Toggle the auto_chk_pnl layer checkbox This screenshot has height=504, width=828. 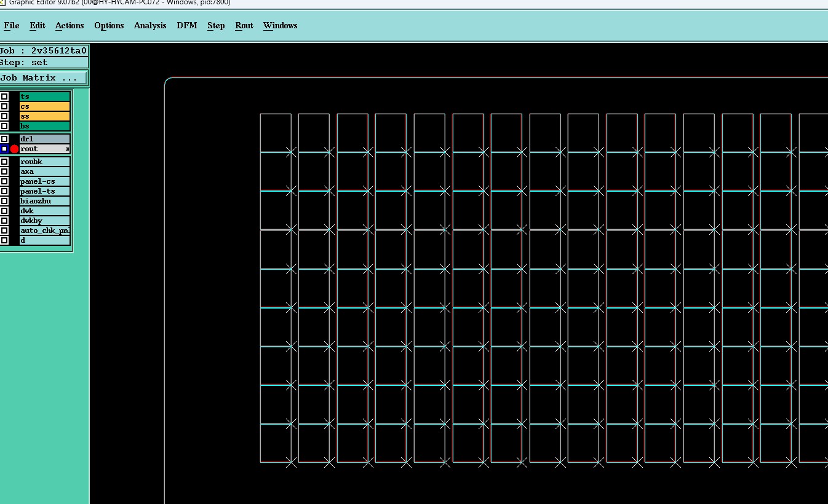tap(4, 230)
